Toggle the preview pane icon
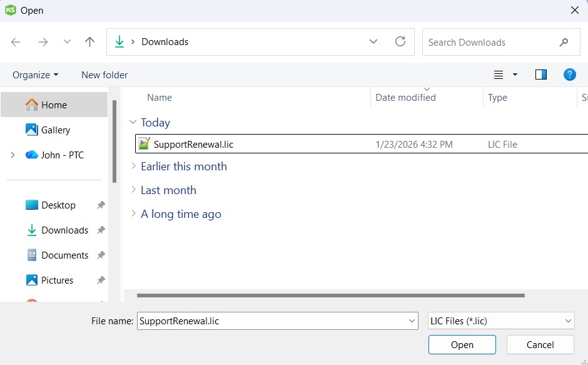The height and width of the screenshot is (365, 588). [x=541, y=75]
